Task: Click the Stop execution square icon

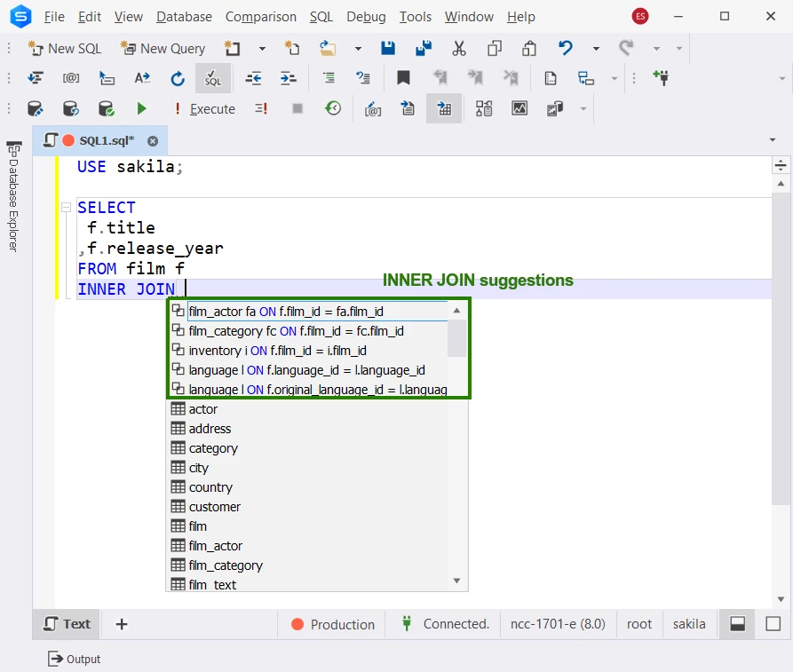Action: tap(297, 108)
